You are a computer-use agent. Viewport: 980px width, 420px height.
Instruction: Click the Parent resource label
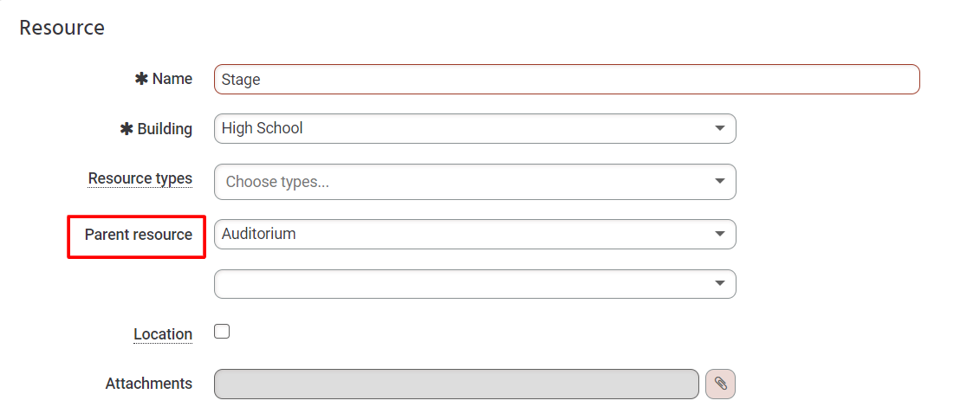point(139,235)
